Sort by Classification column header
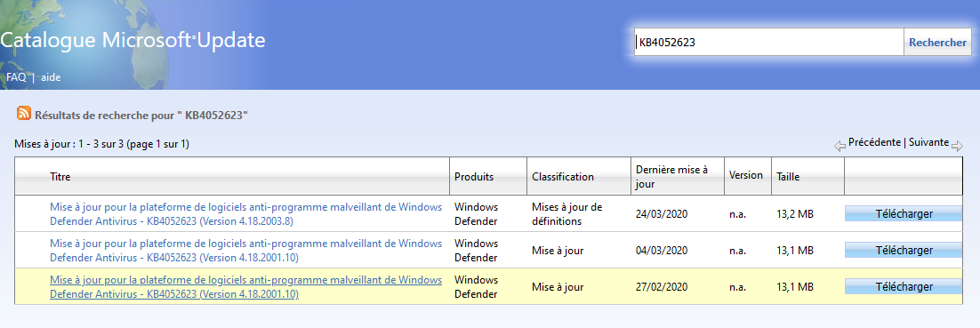Screen dimensions: 980x328 563,177
